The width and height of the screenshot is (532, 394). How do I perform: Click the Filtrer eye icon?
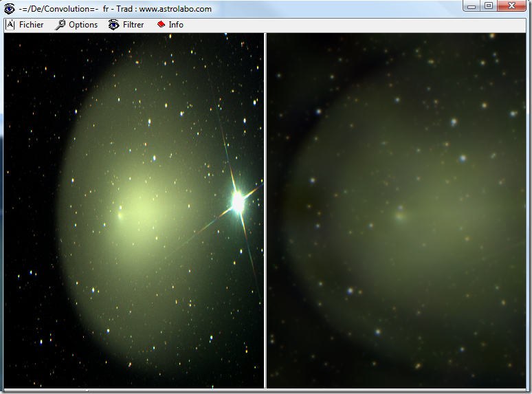(x=114, y=25)
